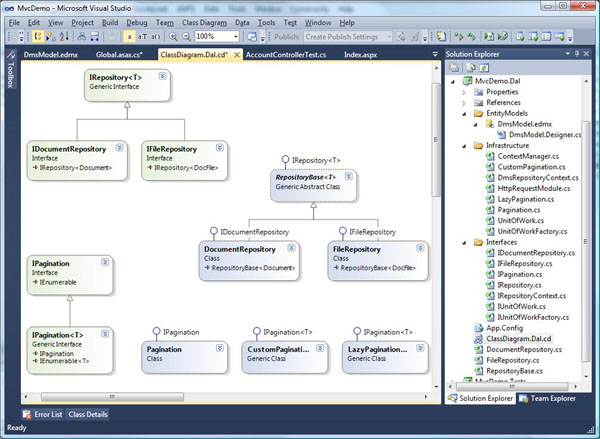Toggle Display Name member format

[129, 36]
